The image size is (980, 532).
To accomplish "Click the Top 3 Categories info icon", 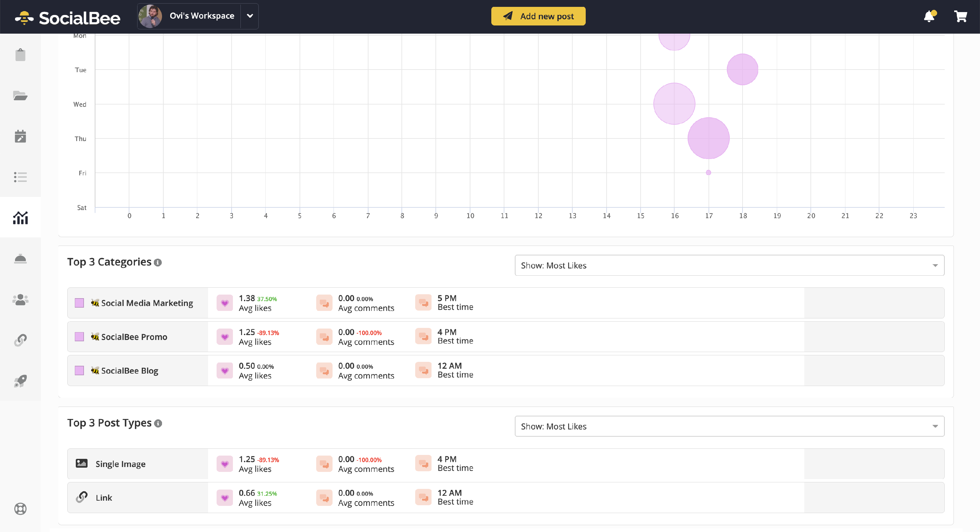I will click(x=158, y=262).
